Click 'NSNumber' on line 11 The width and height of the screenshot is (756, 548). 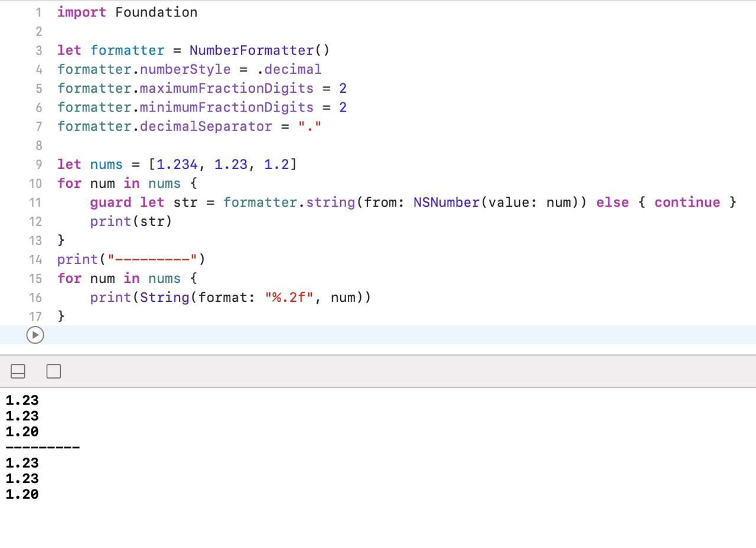pos(447,202)
